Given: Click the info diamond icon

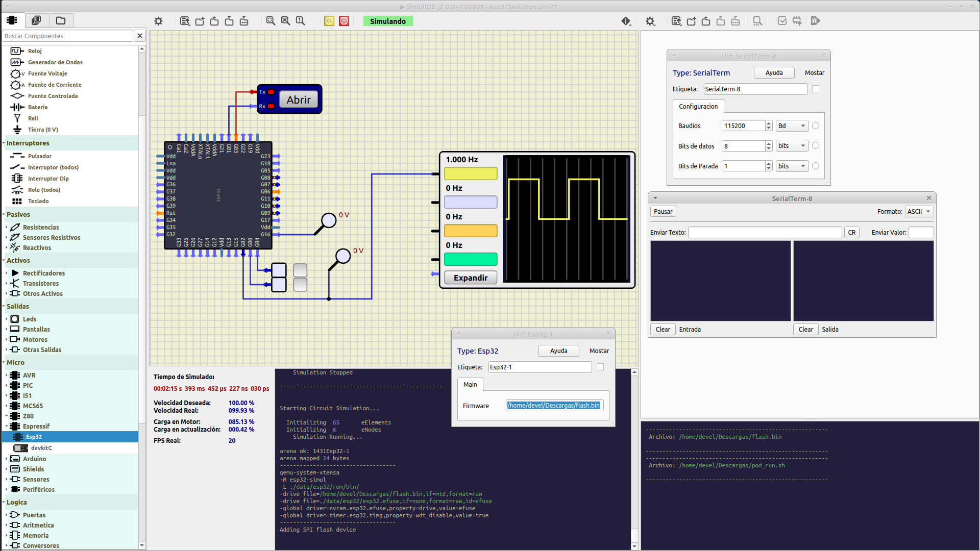Looking at the screenshot, I should pos(626,21).
